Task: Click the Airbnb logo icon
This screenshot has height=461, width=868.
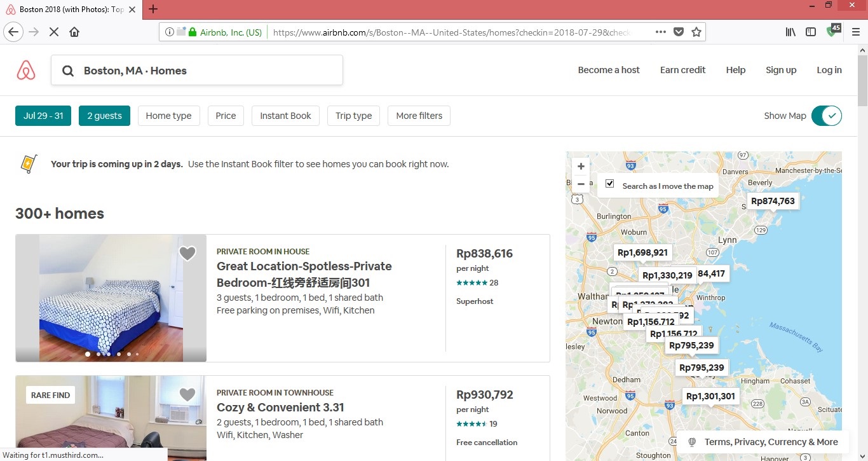Action: point(26,70)
